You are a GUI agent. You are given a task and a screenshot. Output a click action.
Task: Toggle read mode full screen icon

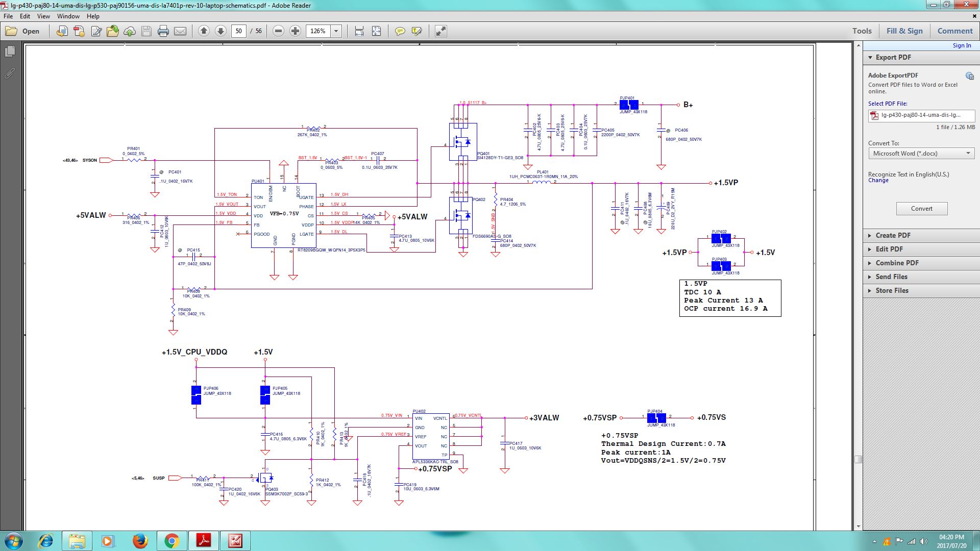[440, 31]
